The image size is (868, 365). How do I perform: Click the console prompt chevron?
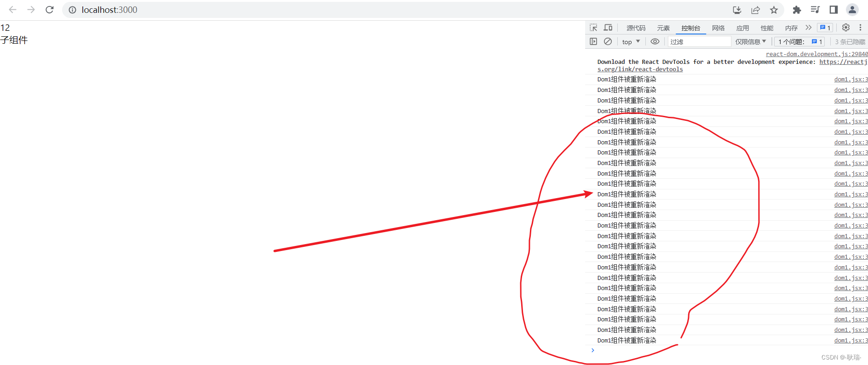(x=592, y=350)
